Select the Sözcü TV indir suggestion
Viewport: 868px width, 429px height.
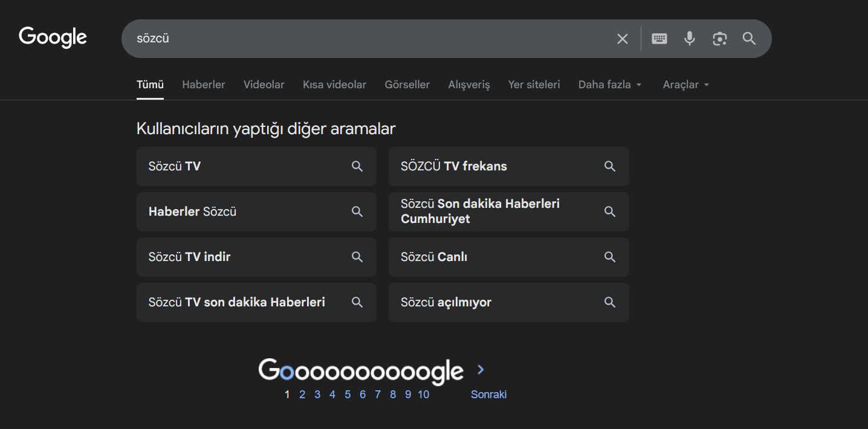tap(256, 257)
